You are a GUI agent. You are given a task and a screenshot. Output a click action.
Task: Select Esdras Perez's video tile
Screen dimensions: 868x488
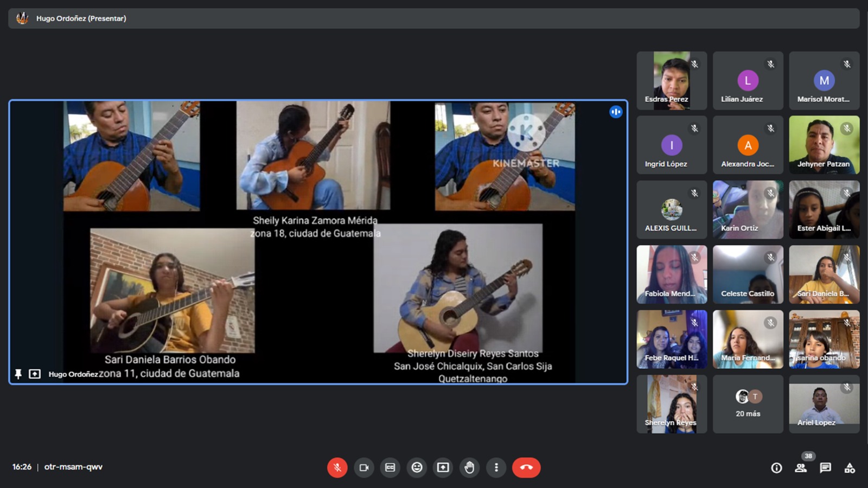coord(672,80)
